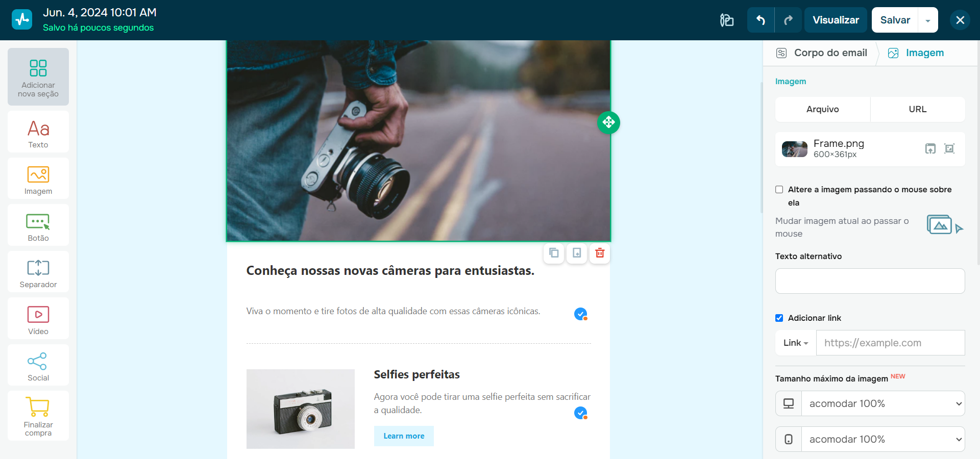980x459 pixels.
Task: Select the small camera product image
Action: pyautogui.click(x=301, y=409)
